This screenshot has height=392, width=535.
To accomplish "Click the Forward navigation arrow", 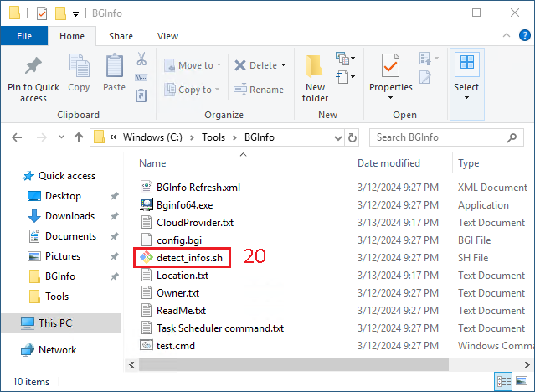I will coord(41,137).
